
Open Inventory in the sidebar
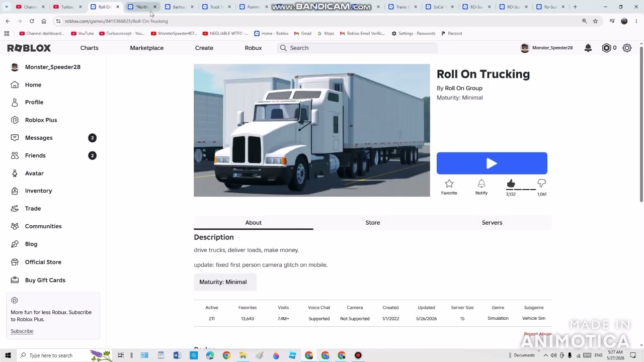pyautogui.click(x=38, y=191)
